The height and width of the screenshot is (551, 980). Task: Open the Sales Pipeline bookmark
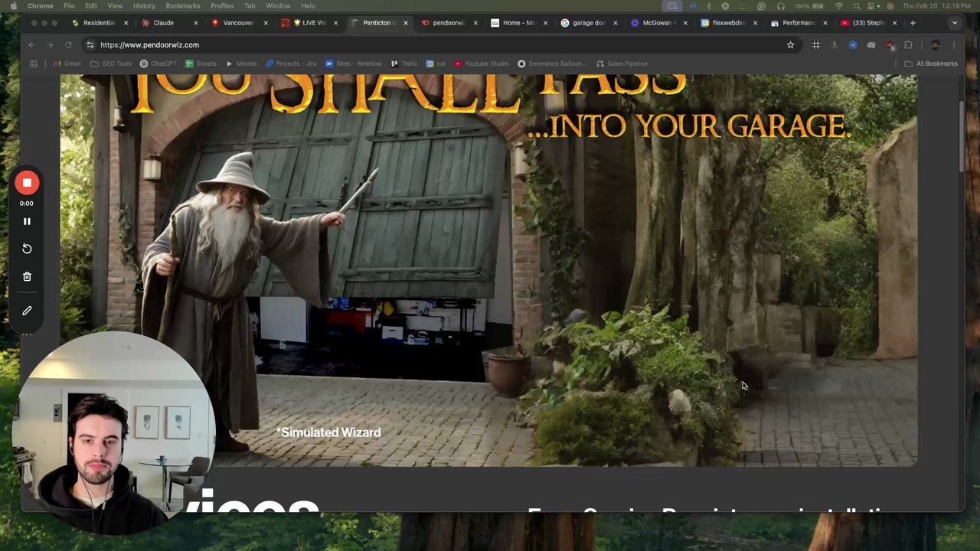(622, 64)
